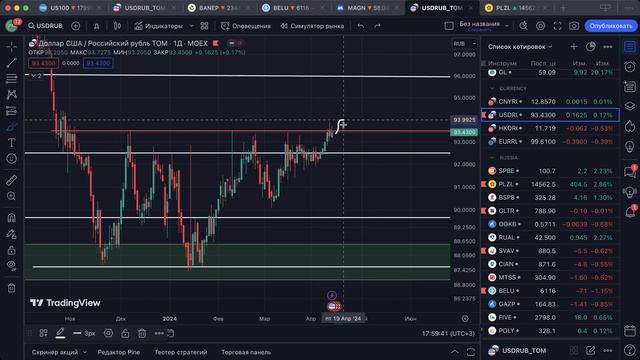The height and width of the screenshot is (360, 640).
Task: Open the hotlists flame panel
Action: point(630,126)
